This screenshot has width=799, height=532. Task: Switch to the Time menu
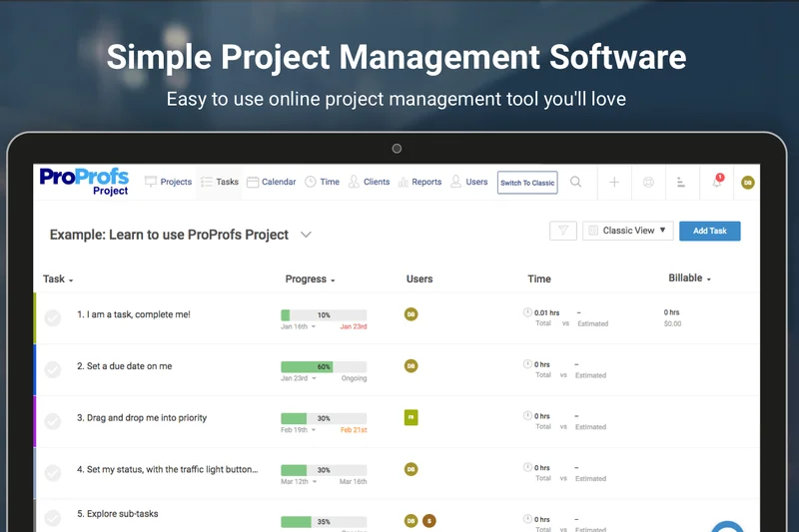click(x=322, y=182)
